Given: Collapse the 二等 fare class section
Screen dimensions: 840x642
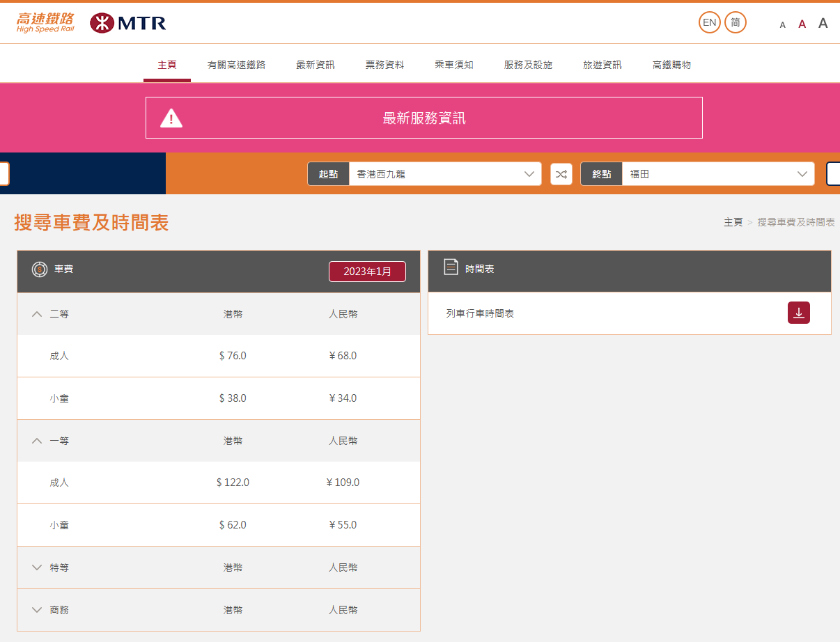Looking at the screenshot, I should tap(38, 314).
